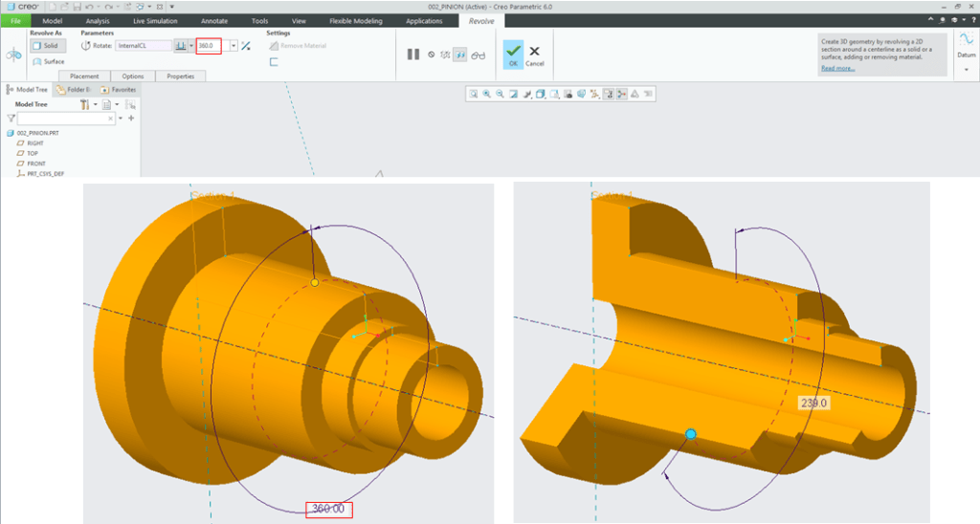Open model tree settings hammer icon
Image resolution: width=980 pixels, height=524 pixels.
tap(85, 103)
